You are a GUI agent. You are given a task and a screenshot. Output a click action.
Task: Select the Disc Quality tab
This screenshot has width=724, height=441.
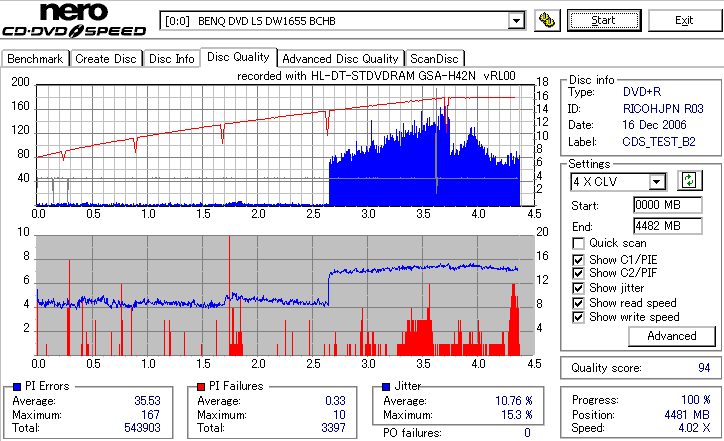[x=238, y=57]
